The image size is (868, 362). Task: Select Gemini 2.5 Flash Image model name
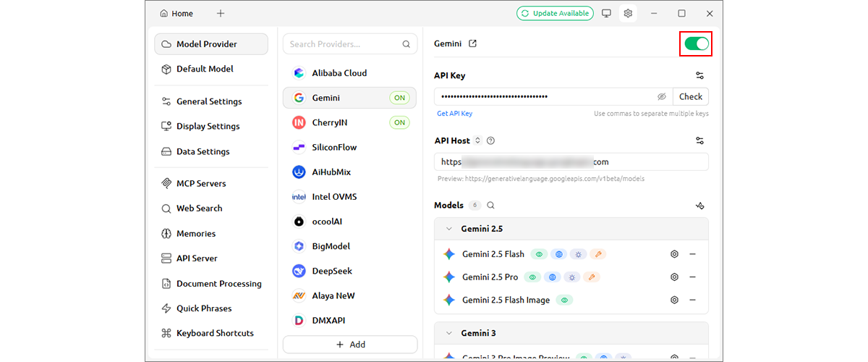point(506,300)
